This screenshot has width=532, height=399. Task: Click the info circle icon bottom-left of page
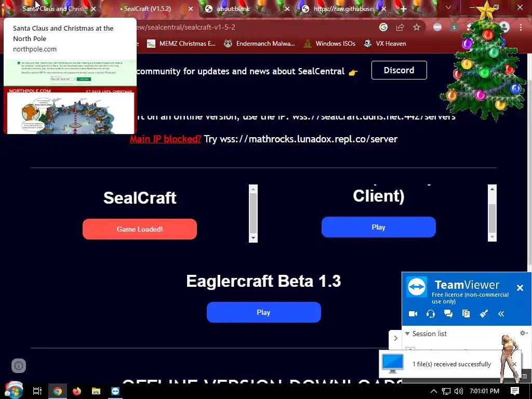(x=19, y=365)
